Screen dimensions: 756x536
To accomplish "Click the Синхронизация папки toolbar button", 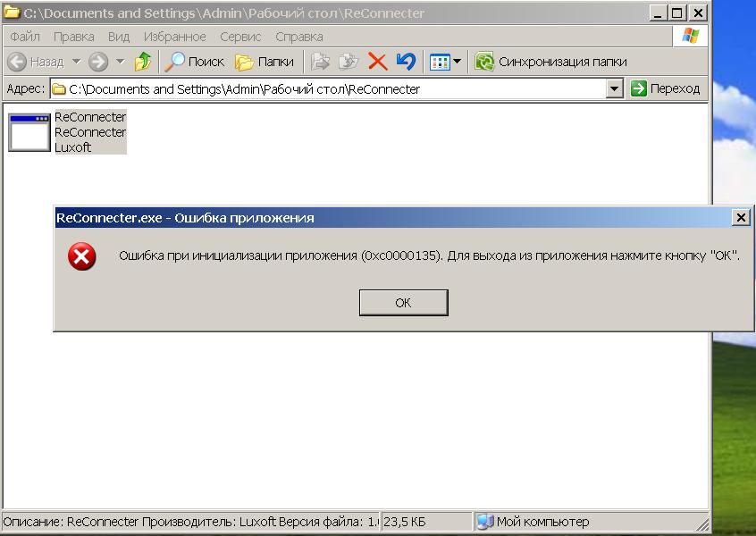I will (551, 62).
